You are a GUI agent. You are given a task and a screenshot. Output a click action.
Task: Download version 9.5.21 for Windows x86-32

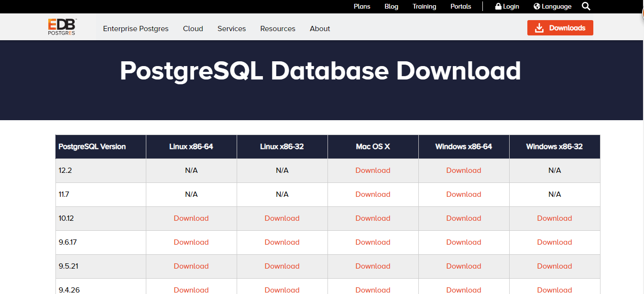(x=555, y=266)
